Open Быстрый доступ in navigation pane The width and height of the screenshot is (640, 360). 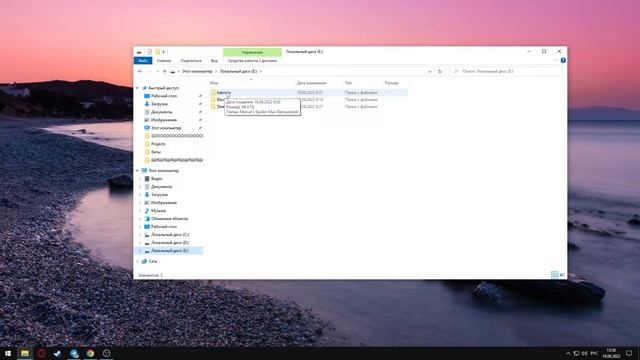point(163,88)
